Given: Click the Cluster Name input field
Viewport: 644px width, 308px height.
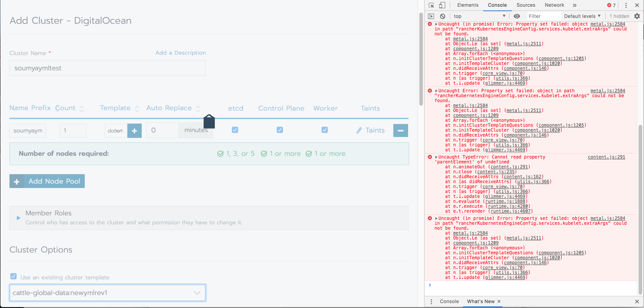Looking at the screenshot, I should point(107,68).
